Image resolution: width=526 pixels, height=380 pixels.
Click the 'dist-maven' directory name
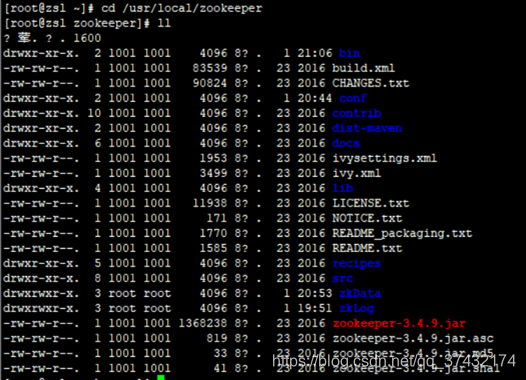pos(367,128)
